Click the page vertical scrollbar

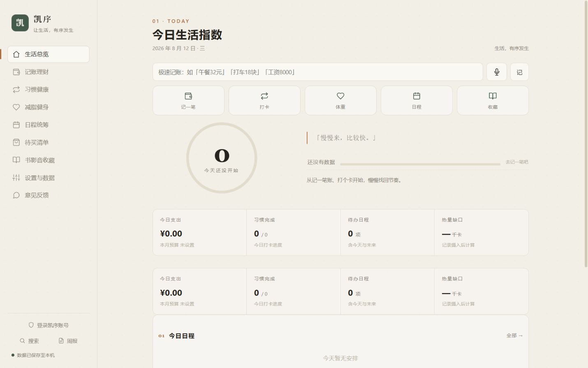click(586, 134)
